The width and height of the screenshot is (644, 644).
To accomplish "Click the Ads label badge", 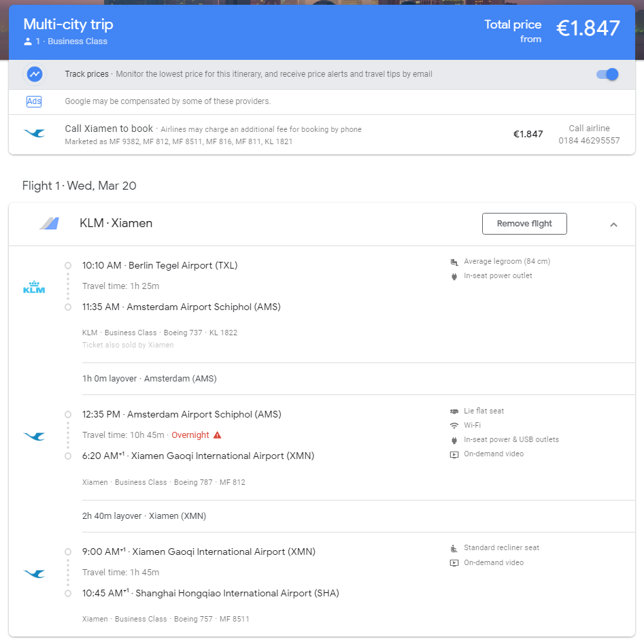I will [34, 101].
